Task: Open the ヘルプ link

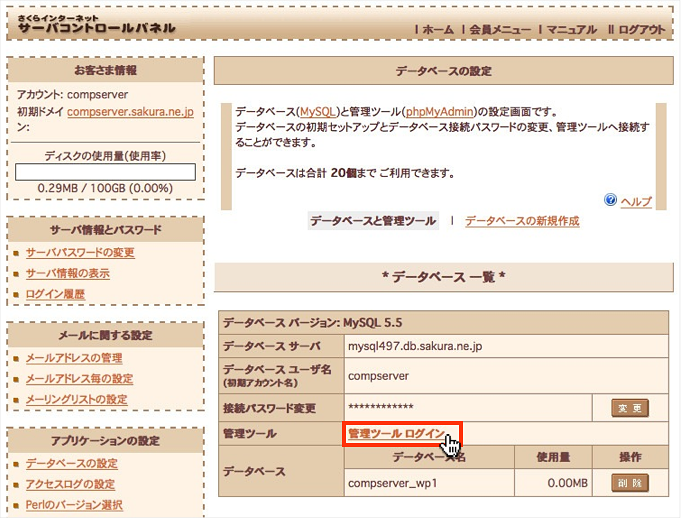Action: [x=636, y=201]
